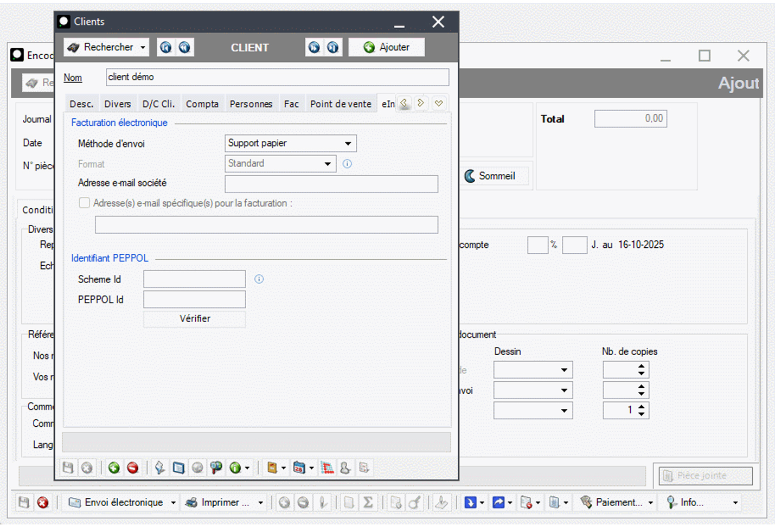Click the Vérifier button
The width and height of the screenshot is (775, 532).
(x=195, y=319)
